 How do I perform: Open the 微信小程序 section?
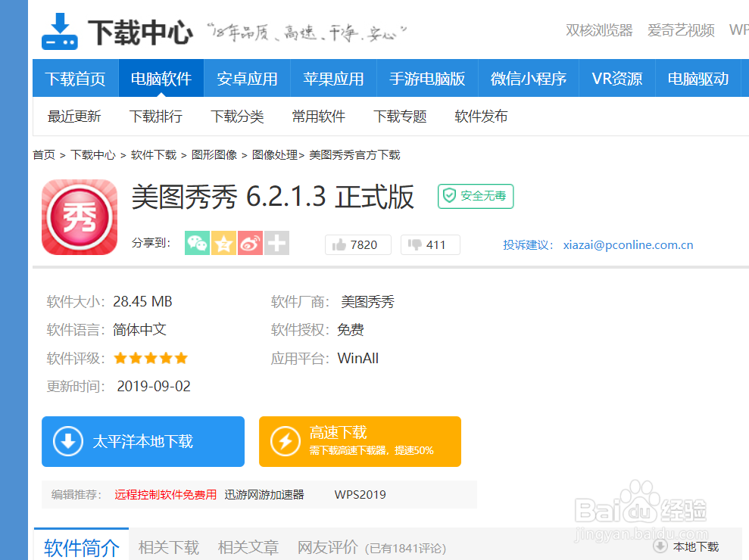coord(528,78)
